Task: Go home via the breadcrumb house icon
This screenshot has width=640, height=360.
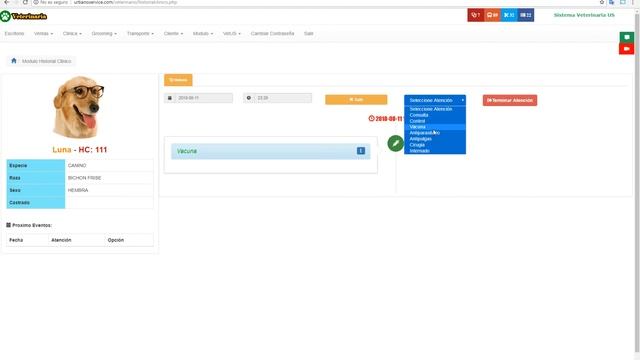Action: tap(13, 61)
